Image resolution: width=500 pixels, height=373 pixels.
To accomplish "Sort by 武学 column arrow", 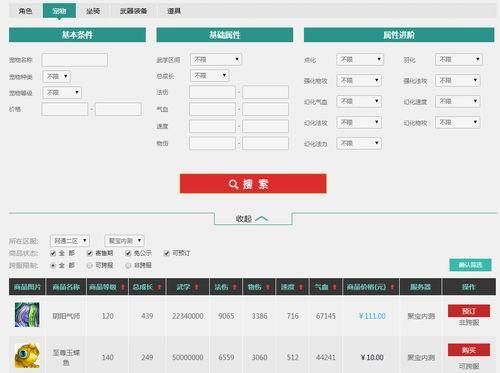I will (196, 287).
